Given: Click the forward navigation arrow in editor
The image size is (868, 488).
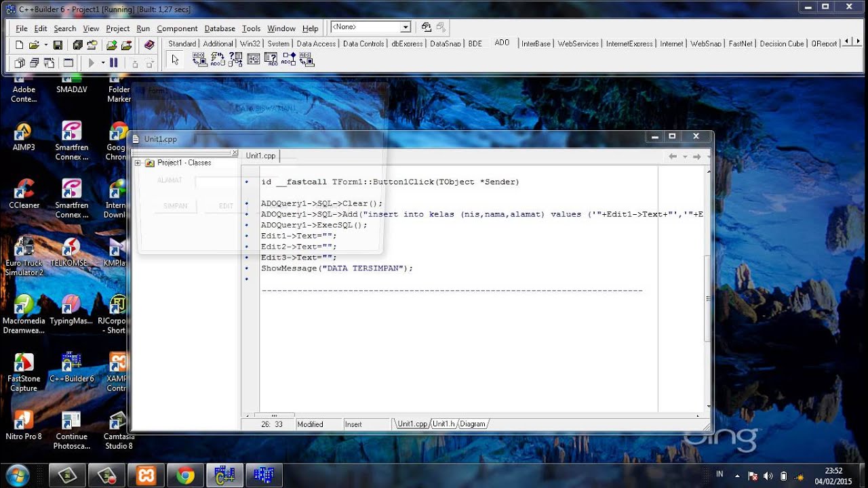Looking at the screenshot, I should [x=696, y=157].
